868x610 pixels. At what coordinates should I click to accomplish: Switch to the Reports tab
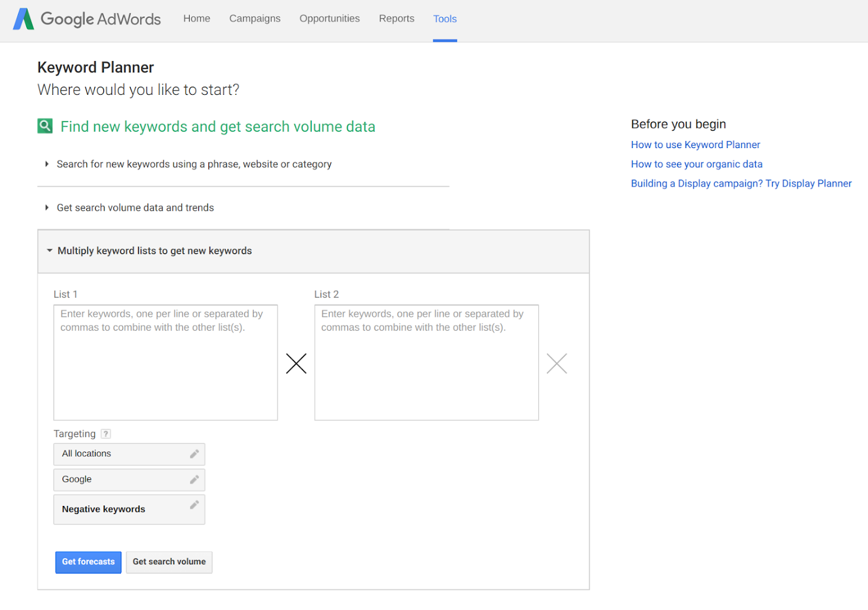pos(396,19)
